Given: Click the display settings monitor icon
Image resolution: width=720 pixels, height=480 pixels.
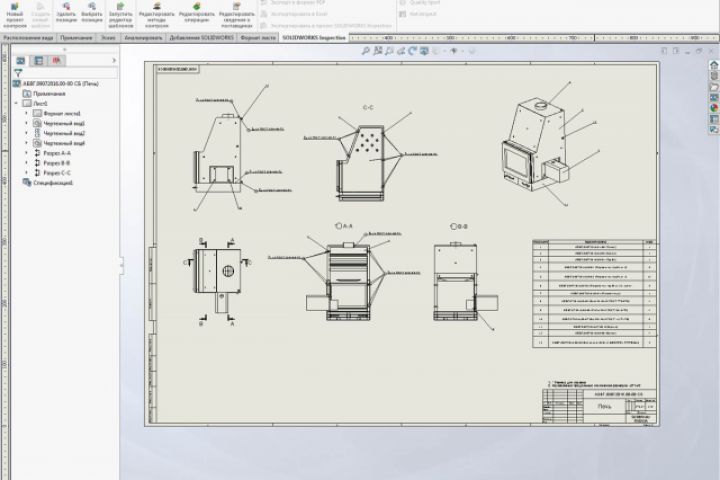Looking at the screenshot, I should [424, 51].
